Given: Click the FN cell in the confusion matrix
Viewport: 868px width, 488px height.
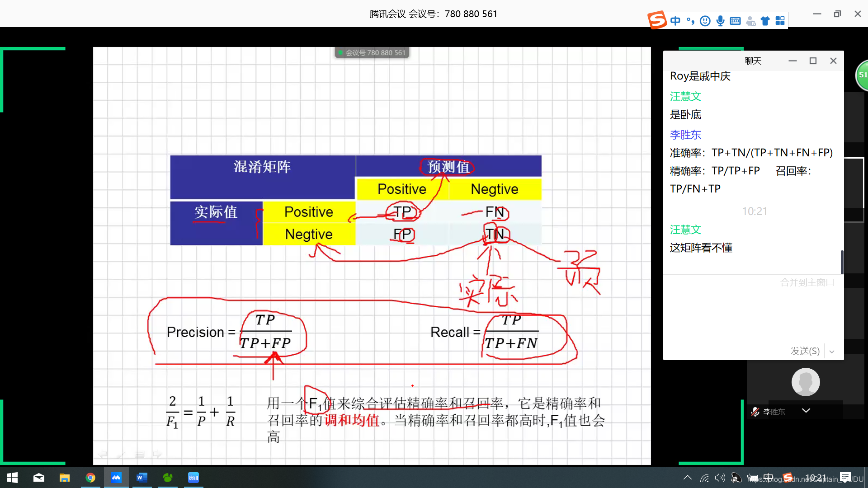Looking at the screenshot, I should [x=495, y=212].
